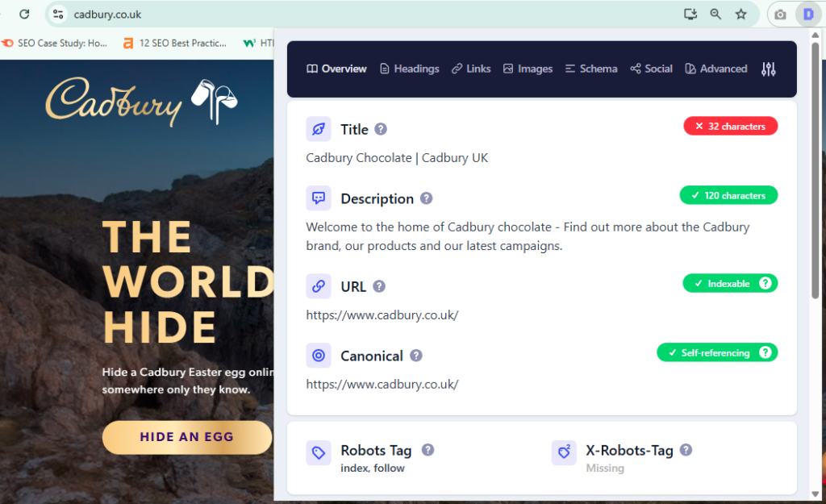826x504 pixels.
Task: Click the URL value https://www.cadbury.co.uk/ under URL
Action: click(x=382, y=315)
